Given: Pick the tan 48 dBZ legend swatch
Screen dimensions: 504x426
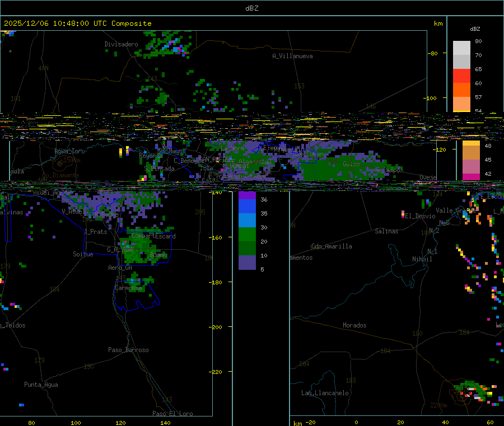Looking at the screenshot, I should pos(471,153).
